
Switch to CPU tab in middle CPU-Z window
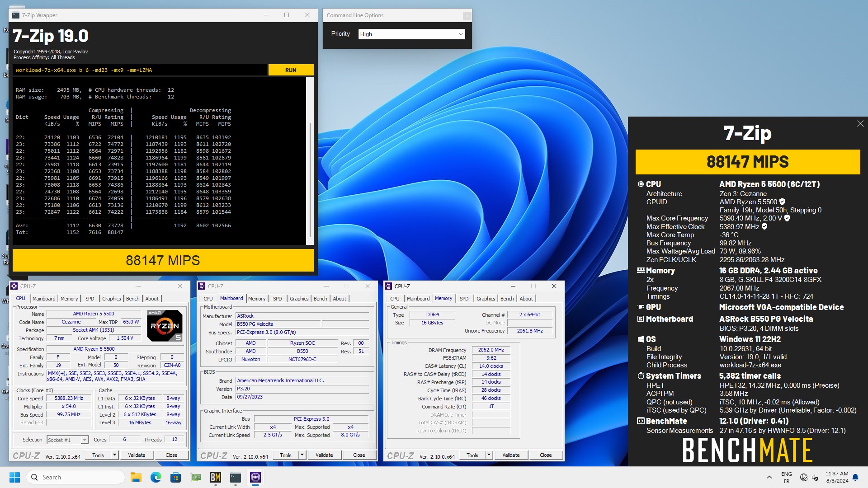(x=208, y=299)
